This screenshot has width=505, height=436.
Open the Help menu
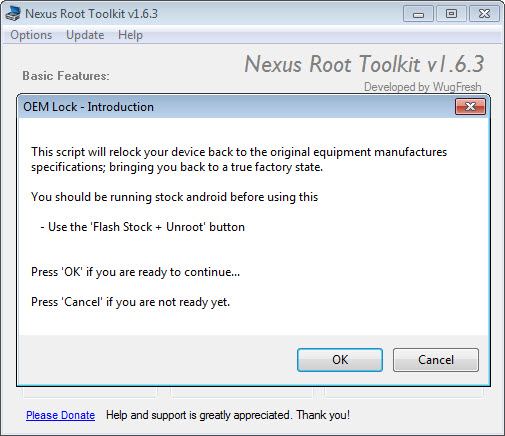tap(130, 35)
